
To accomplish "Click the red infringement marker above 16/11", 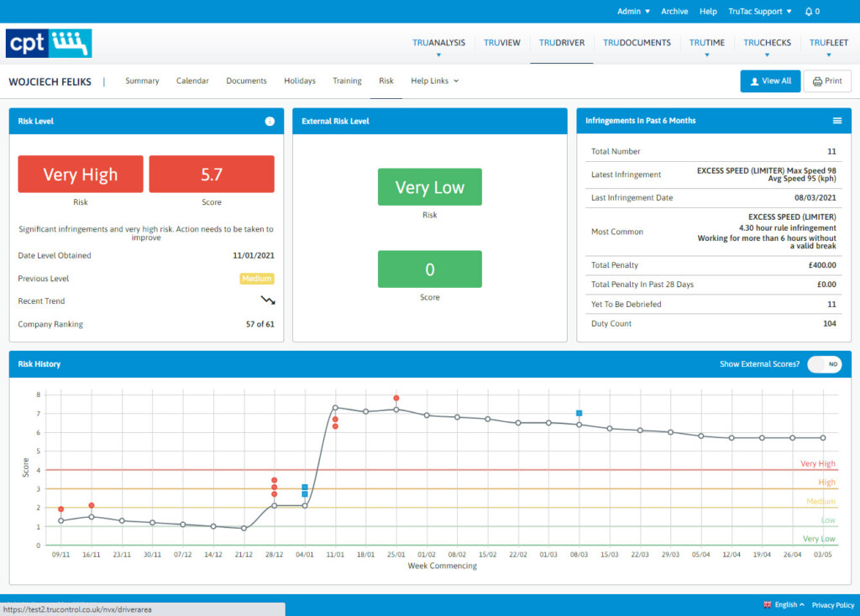I will click(92, 505).
